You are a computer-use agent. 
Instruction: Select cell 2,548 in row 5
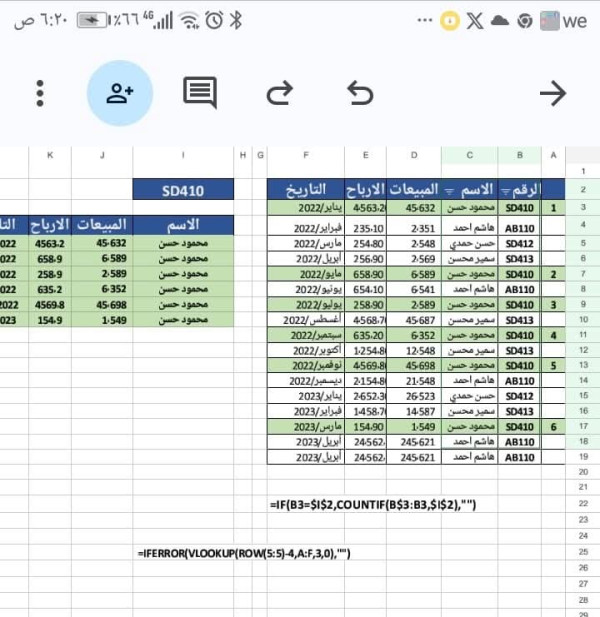click(414, 244)
